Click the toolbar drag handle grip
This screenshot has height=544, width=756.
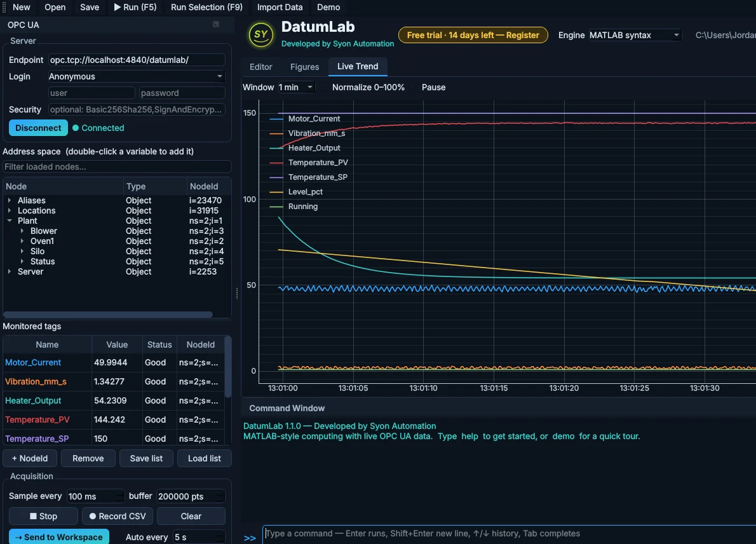click(x=4, y=7)
